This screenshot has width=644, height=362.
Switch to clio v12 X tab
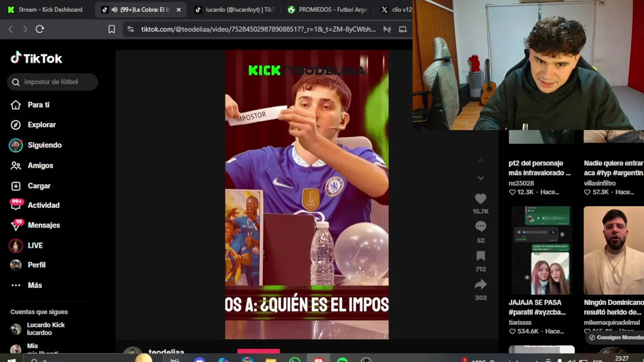click(x=396, y=10)
